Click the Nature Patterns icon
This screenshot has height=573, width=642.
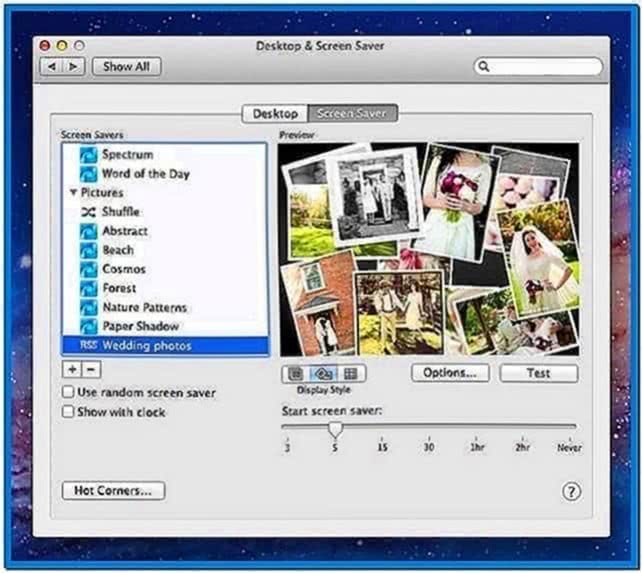click(x=88, y=308)
